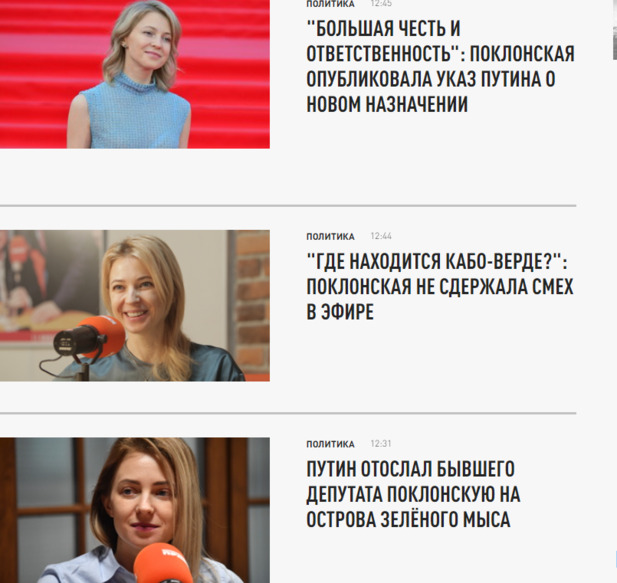The height and width of the screenshot is (583, 617).
Task: Click the black-and-orange microphone in the middle photo
Action: coord(89,339)
